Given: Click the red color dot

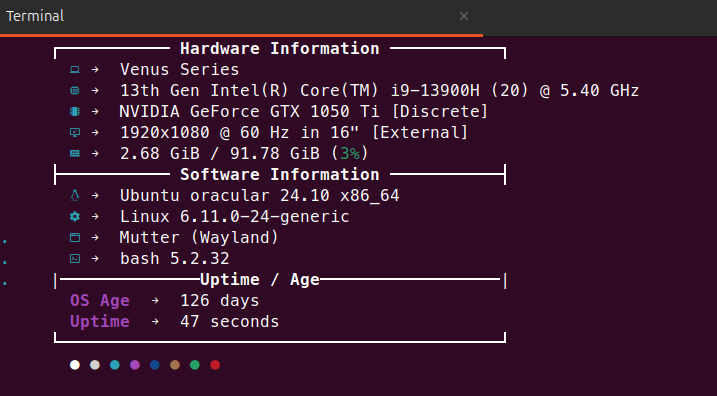Looking at the screenshot, I should click(x=215, y=365).
